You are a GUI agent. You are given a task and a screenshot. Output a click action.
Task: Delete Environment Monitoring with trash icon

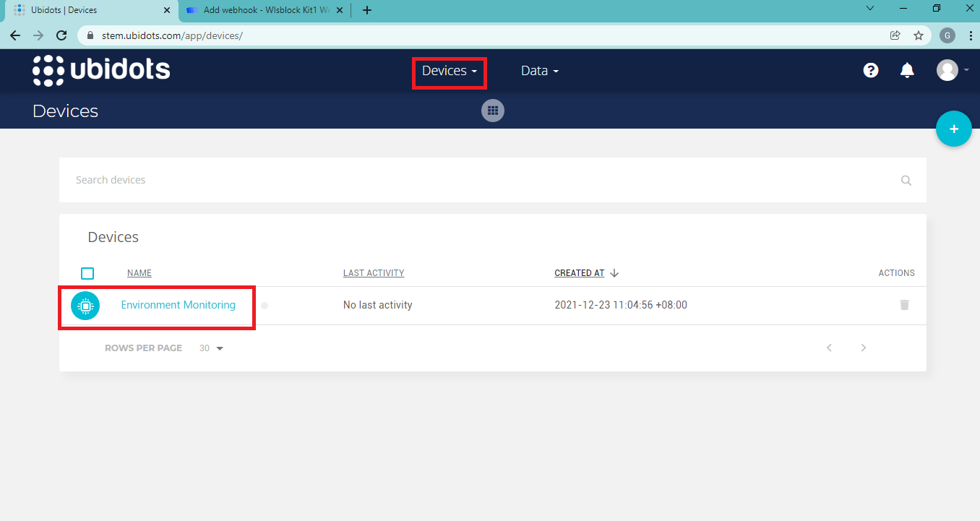[x=904, y=305]
